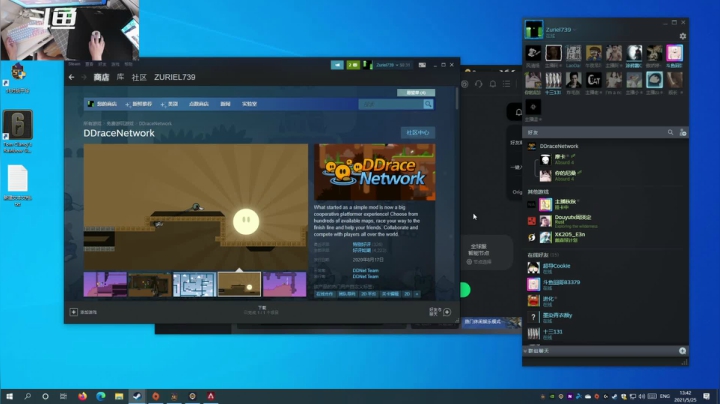
Task: Open Rainbow Six Siege desktop shortcut
Action: (18, 124)
